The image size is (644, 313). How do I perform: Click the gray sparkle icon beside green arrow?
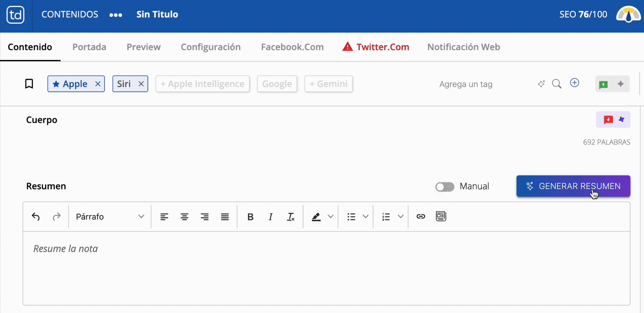tap(621, 84)
